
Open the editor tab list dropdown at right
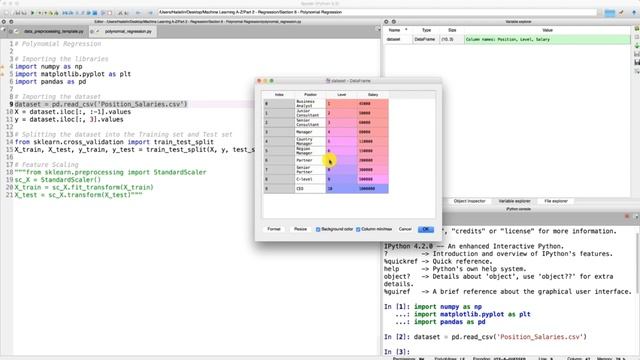[x=378, y=29]
